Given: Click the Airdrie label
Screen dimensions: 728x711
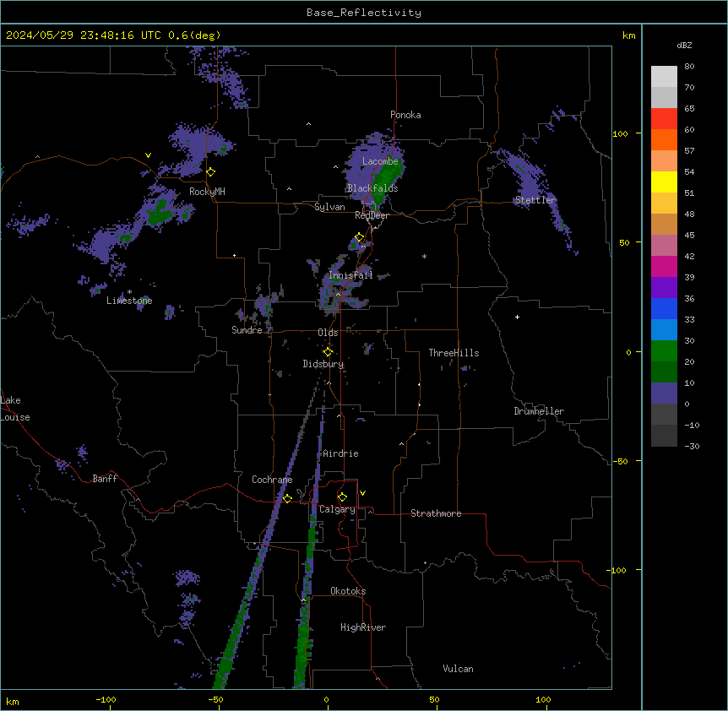Looking at the screenshot, I should 340,453.
